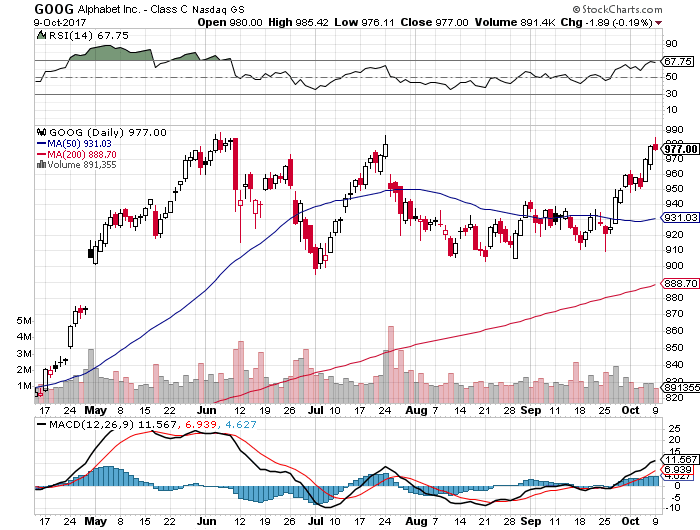Image resolution: width=700 pixels, height=530 pixels.
Task: Click 'Jun' on price chart date axis
Action: 206,410
